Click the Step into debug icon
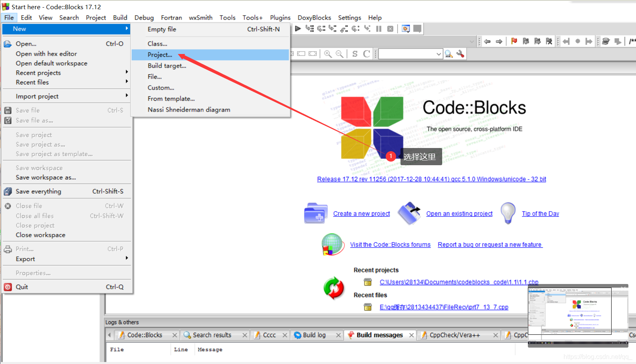 coord(332,29)
